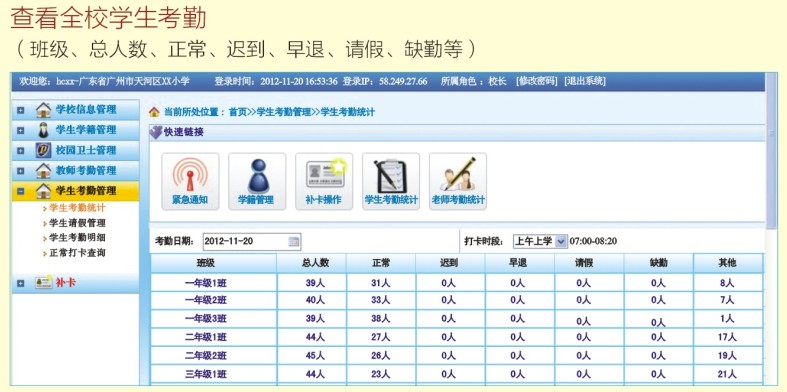Screen dimensions: 787x392
Task: Click the 早退 column header
Action: pyautogui.click(x=518, y=263)
